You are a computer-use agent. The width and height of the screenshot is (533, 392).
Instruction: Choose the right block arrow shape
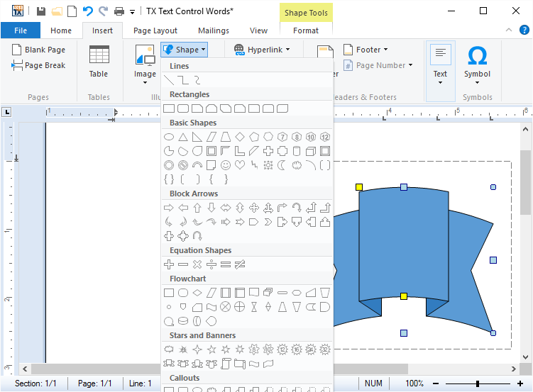(169, 208)
